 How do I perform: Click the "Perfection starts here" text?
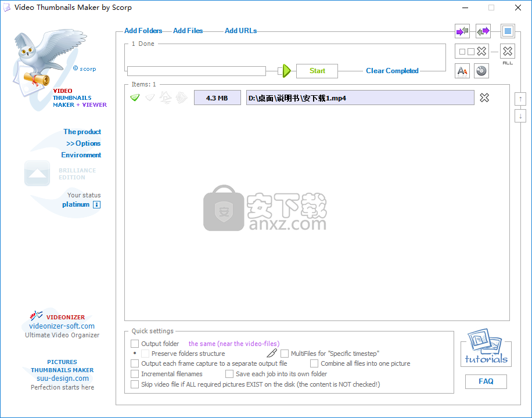click(62, 387)
